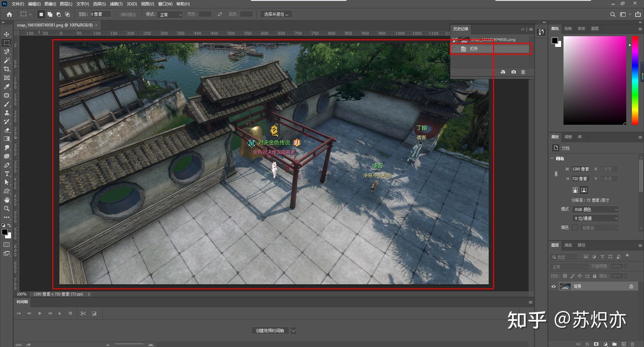Viewport: 644px width, 347px height.
Task: Delete current state in History panel
Action: click(523, 72)
